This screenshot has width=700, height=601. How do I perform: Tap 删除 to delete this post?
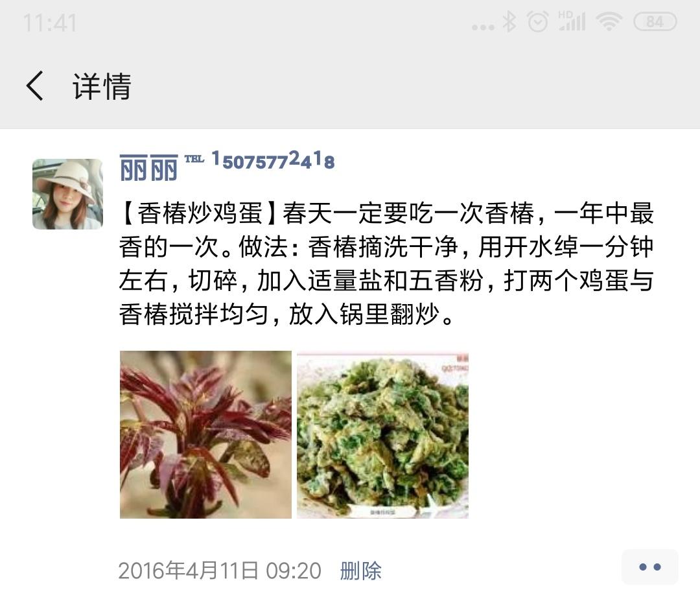point(361,571)
